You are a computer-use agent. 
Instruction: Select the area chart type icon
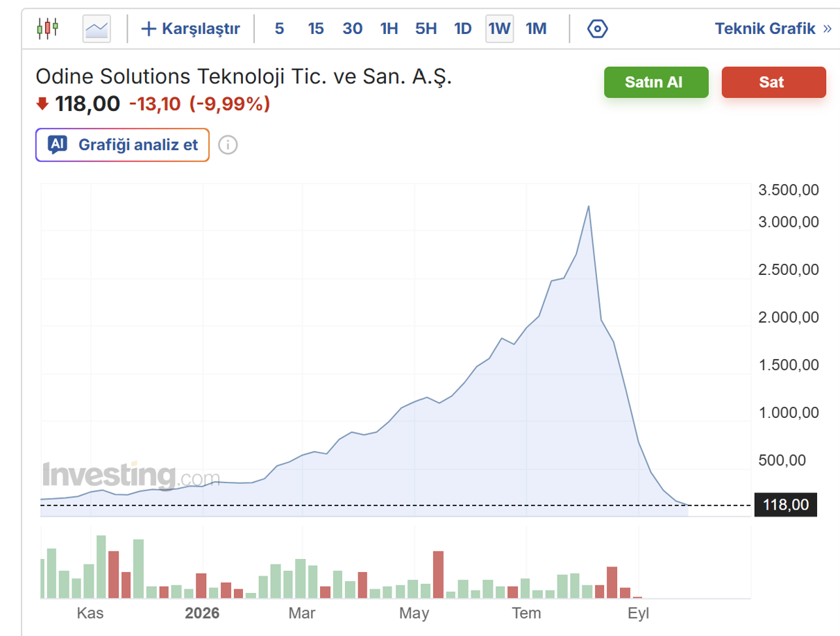pos(96,28)
